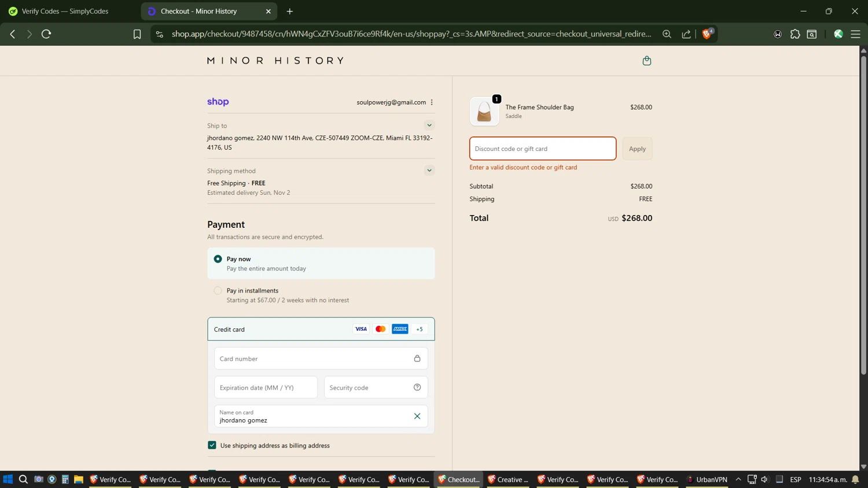Click the ESP language indicator in tray

point(796,479)
